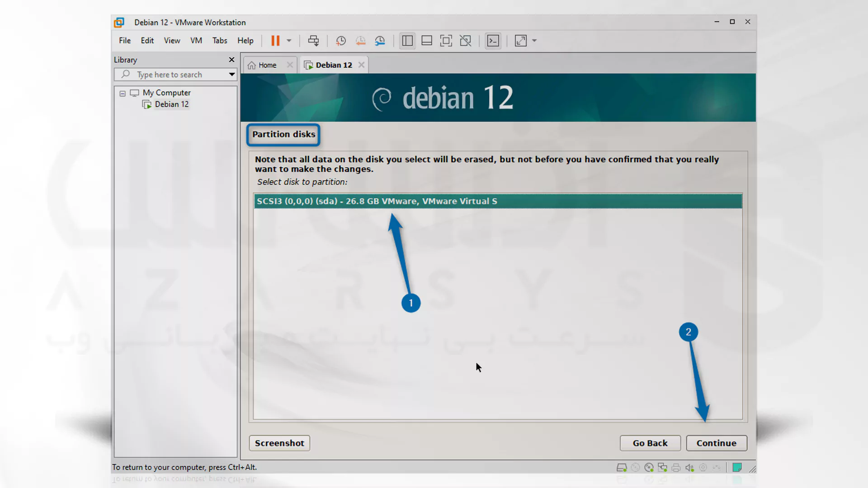Open the File menu
This screenshot has width=868, height=488.
tap(125, 41)
